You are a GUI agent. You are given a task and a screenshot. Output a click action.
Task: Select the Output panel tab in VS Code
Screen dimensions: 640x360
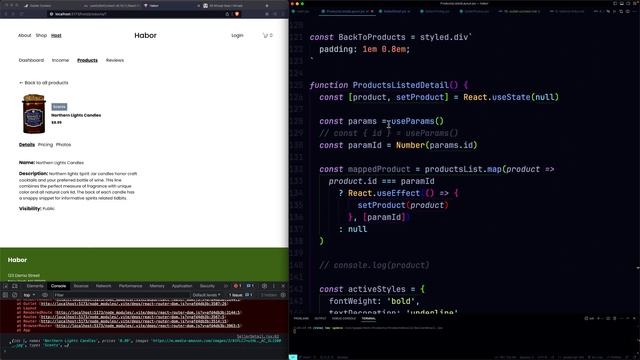pos(320,318)
